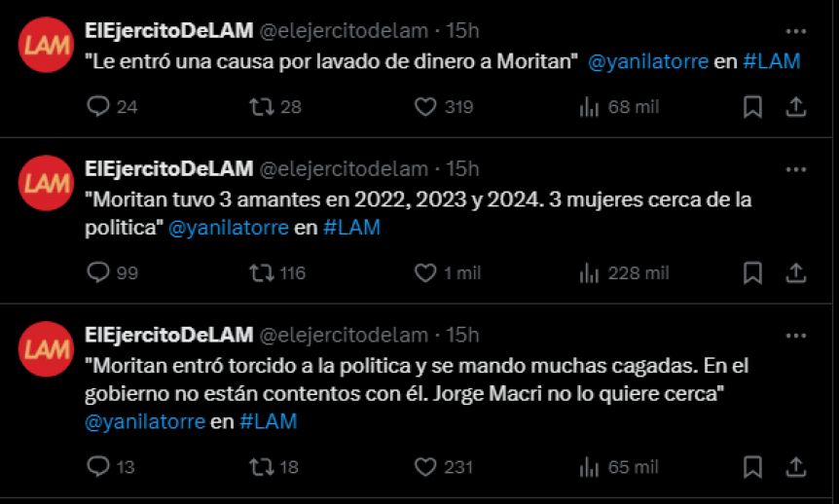
Task: Open more options on the first tweet
Action: [795, 31]
